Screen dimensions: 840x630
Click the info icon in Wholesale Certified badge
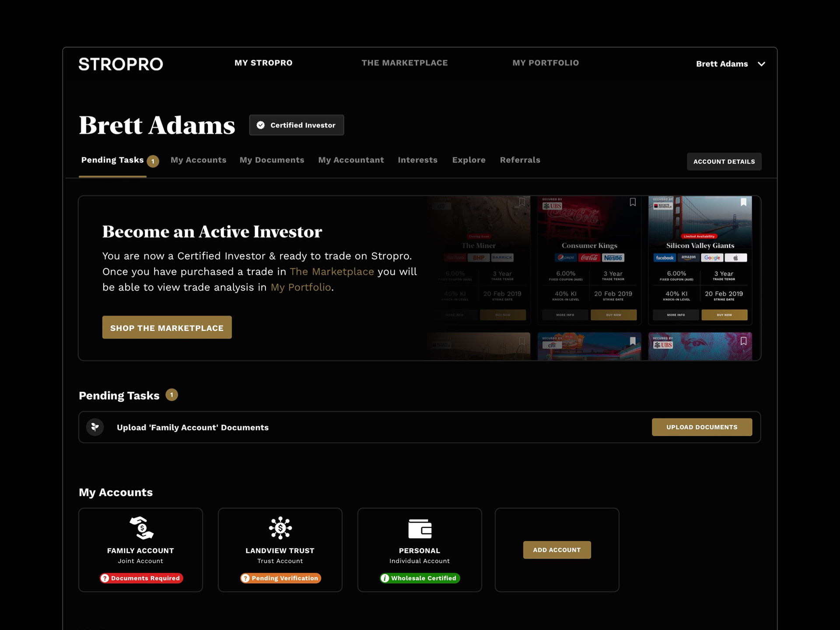pyautogui.click(x=385, y=578)
